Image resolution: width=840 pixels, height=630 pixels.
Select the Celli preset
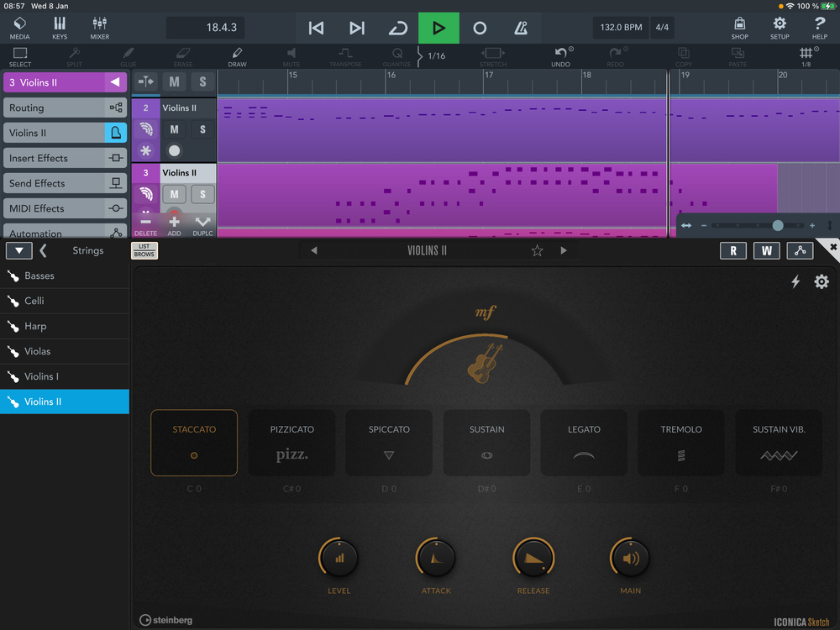click(x=65, y=301)
